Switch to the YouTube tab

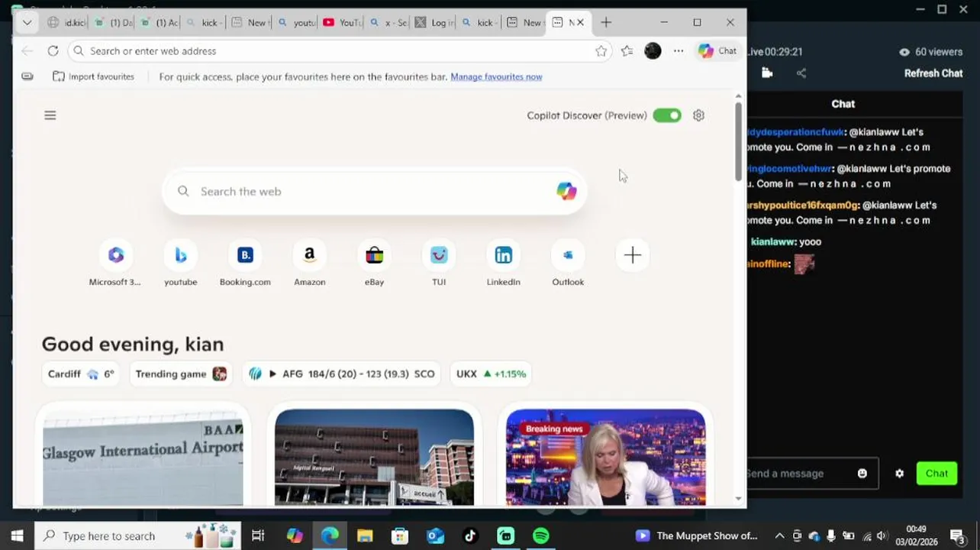click(340, 23)
